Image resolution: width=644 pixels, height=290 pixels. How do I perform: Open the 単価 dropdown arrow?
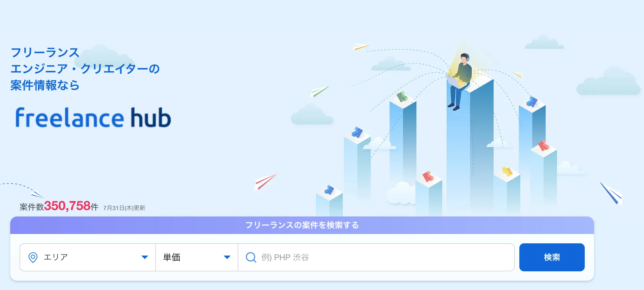227,257
